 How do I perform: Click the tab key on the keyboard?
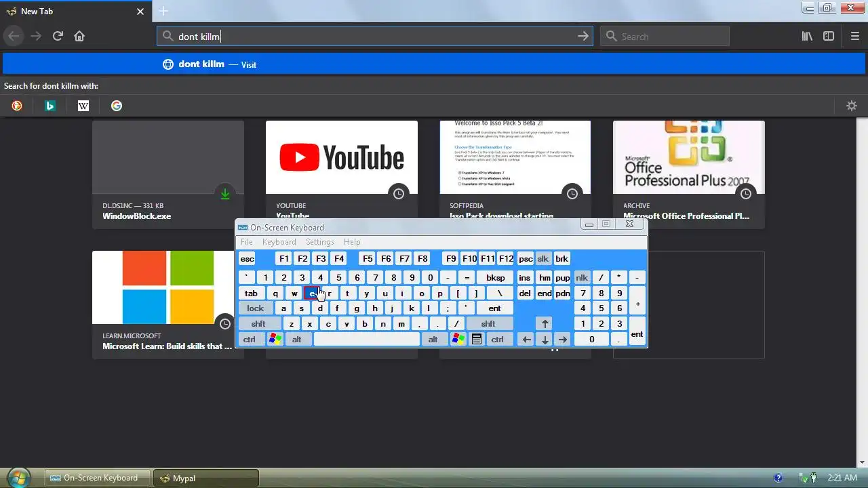pos(251,293)
